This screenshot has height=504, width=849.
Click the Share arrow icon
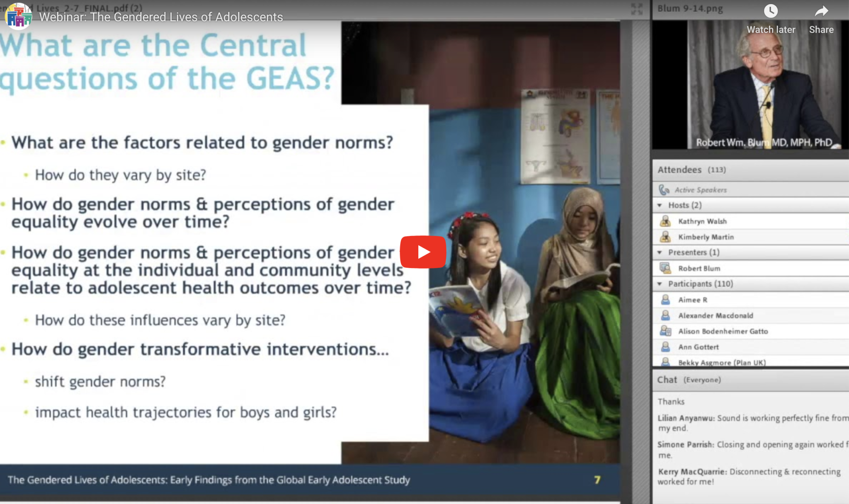pos(821,11)
